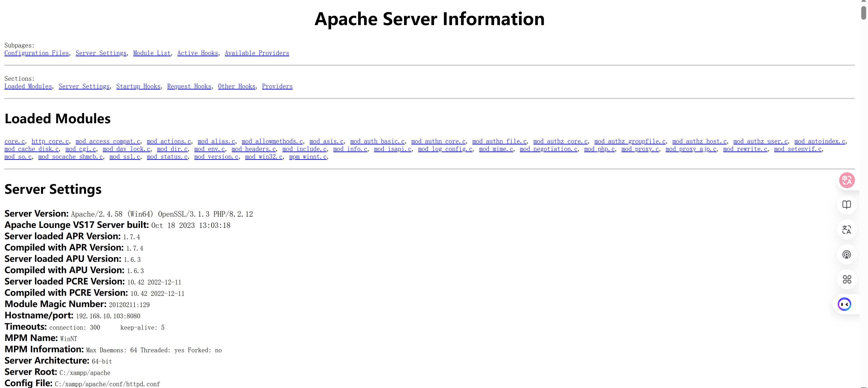Open mod_dav_lock.c module link
This screenshot has width=868, height=388.
click(126, 149)
